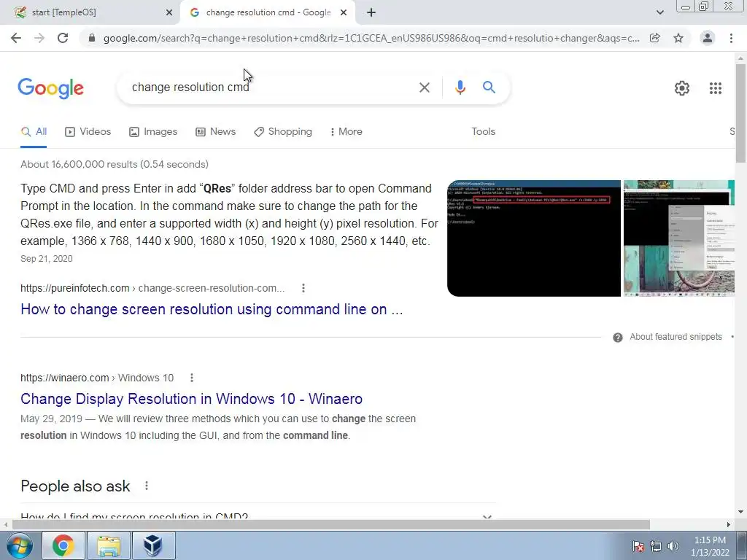Image resolution: width=747 pixels, height=560 pixels.
Task: Switch to the Videos results tab
Action: pyautogui.click(x=88, y=132)
